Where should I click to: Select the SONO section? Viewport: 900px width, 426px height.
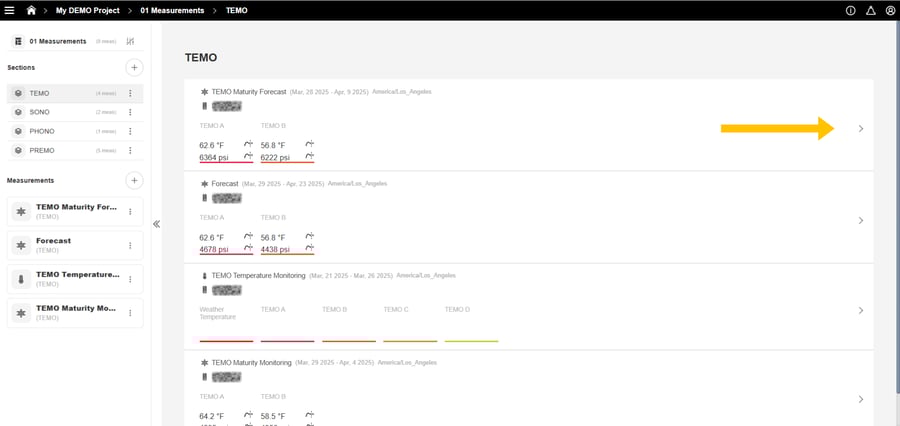40,112
